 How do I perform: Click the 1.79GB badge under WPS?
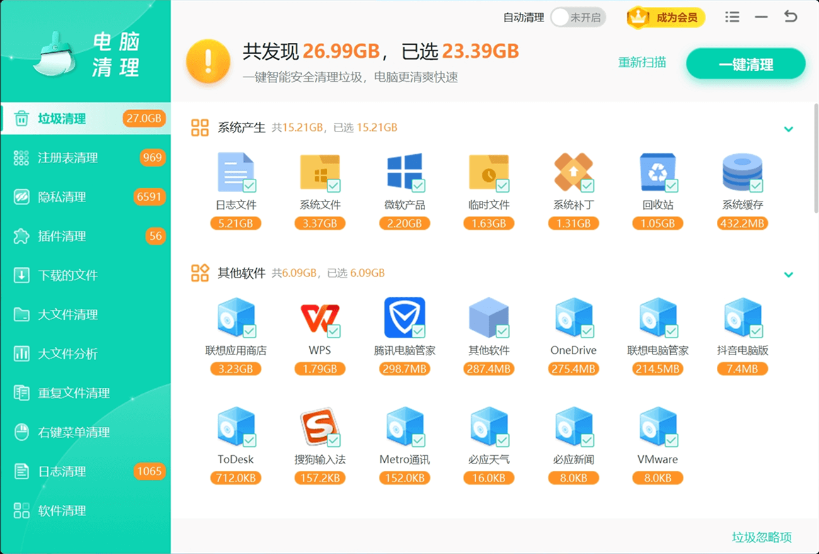(320, 369)
